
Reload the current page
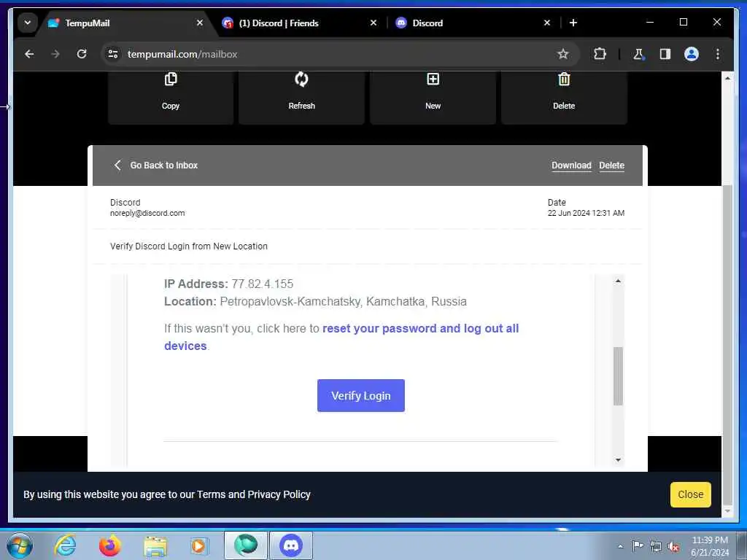(x=82, y=54)
